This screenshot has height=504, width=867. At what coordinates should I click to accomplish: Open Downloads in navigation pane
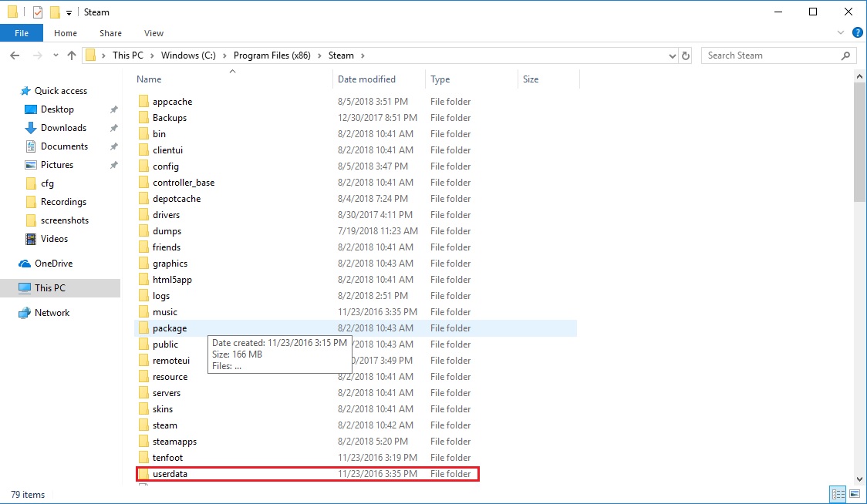point(63,128)
